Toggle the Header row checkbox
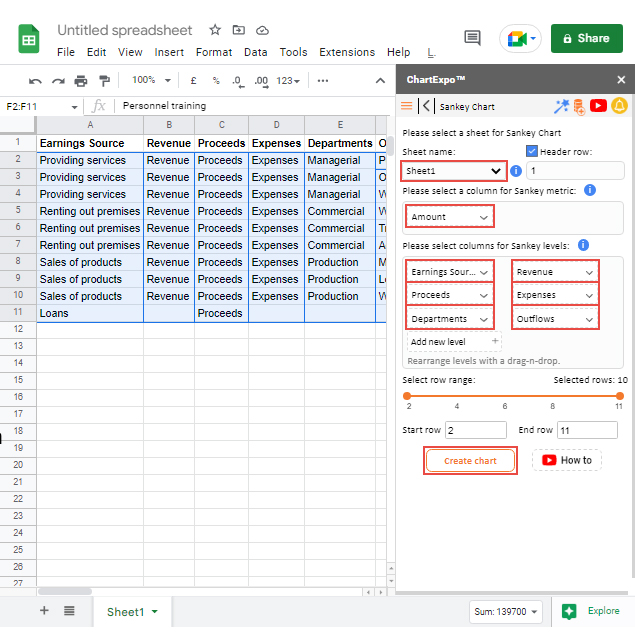The image size is (635, 640). 531,151
